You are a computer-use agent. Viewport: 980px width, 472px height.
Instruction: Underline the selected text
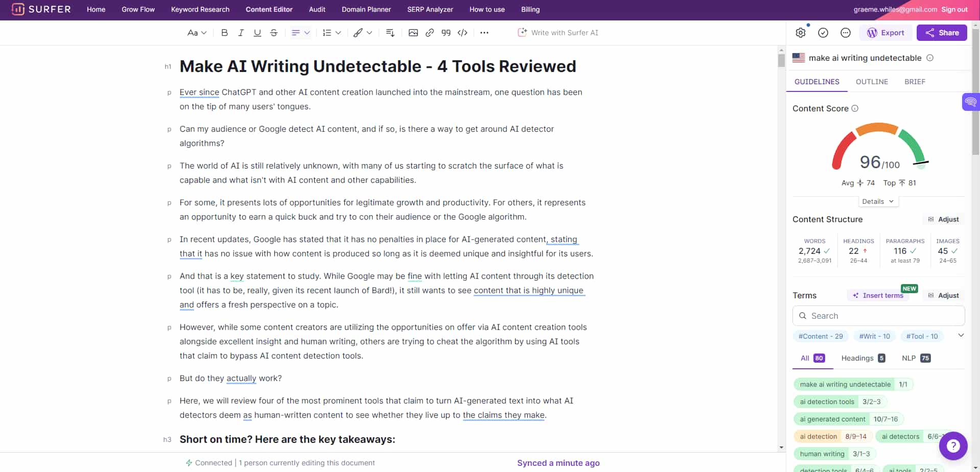(257, 32)
